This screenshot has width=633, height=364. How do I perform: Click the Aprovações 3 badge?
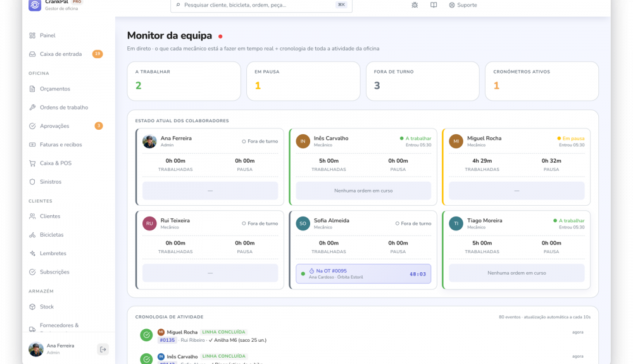[x=99, y=126]
